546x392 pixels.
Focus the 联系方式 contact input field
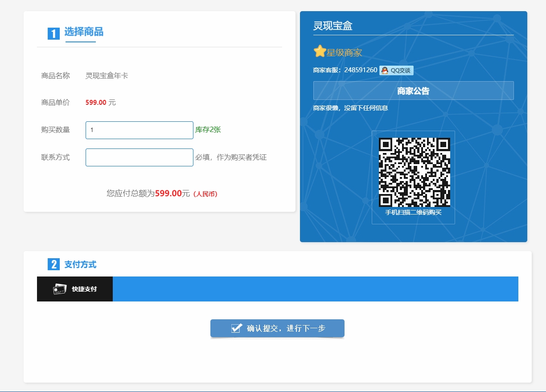click(140, 157)
